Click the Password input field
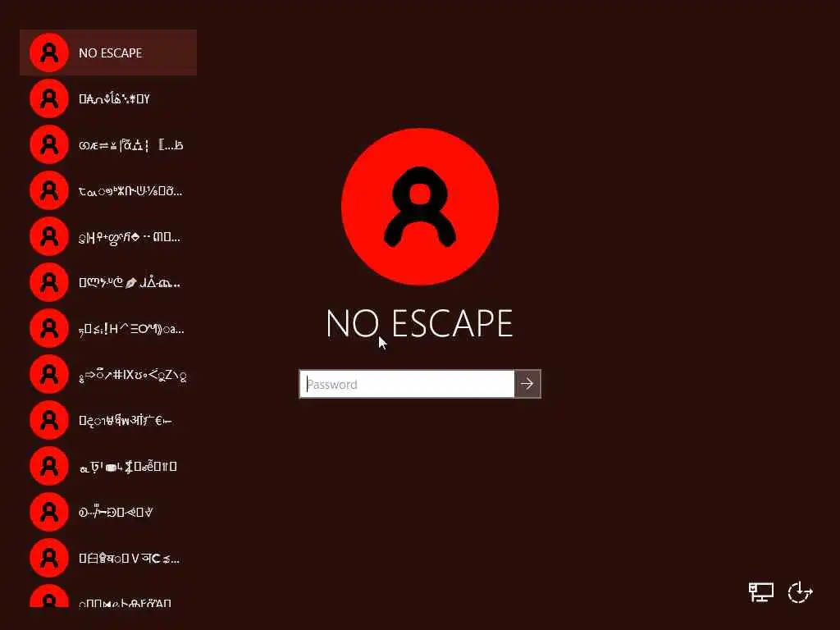The image size is (840, 630). tap(407, 384)
